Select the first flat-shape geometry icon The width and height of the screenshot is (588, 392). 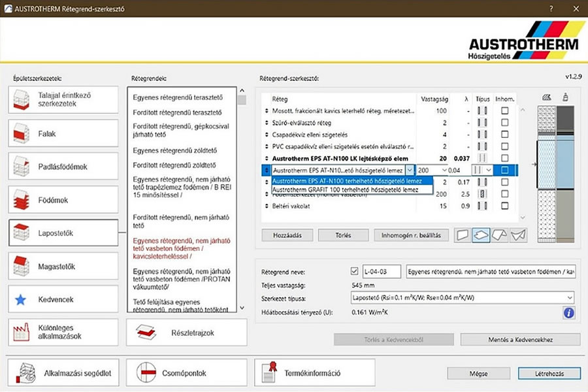(463, 235)
